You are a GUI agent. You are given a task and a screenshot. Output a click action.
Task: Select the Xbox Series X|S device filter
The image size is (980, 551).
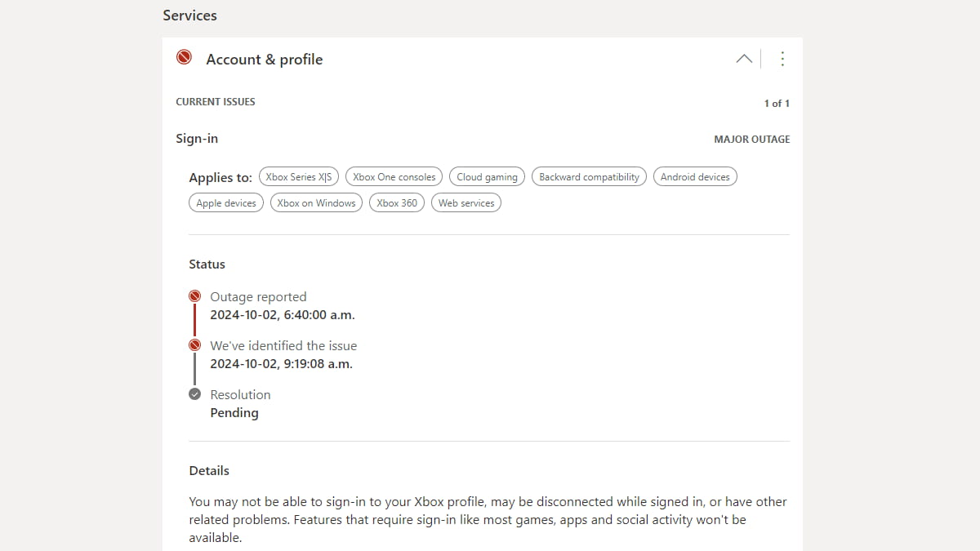299,176
